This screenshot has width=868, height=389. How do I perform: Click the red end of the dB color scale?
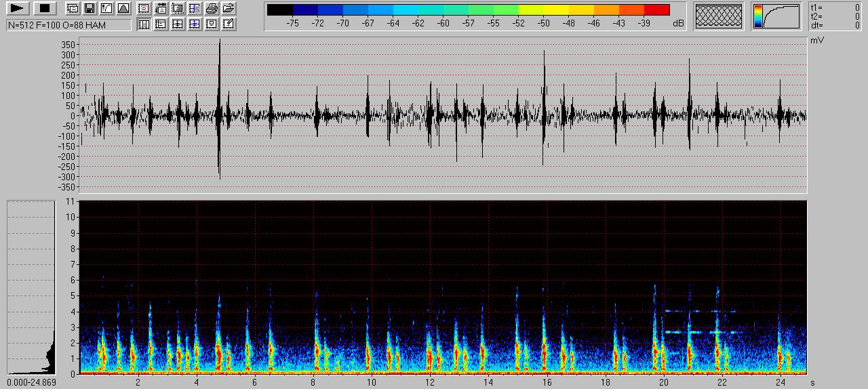click(x=656, y=9)
